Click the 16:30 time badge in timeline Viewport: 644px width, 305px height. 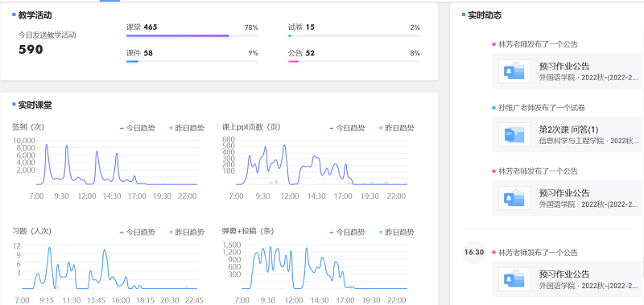coord(474,252)
